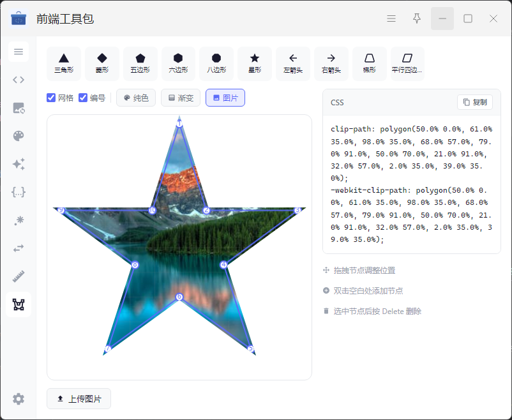Select the 左箭头 left arrow shape
Viewport: 512px width, 420px height.
pyautogui.click(x=293, y=64)
